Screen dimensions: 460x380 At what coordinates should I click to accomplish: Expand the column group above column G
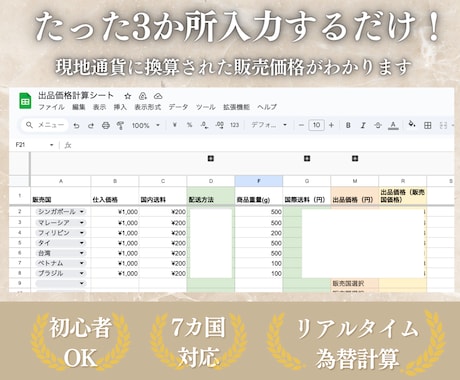point(307,158)
